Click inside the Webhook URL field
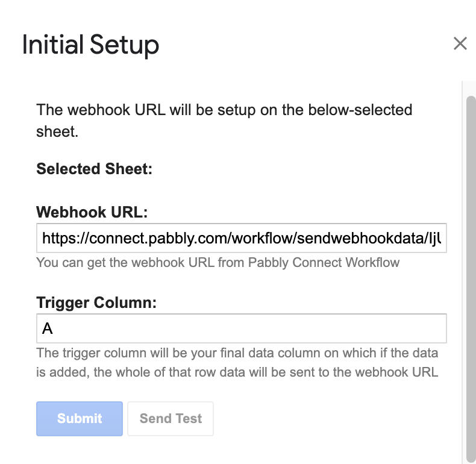This screenshot has height=464, width=476. (242, 238)
